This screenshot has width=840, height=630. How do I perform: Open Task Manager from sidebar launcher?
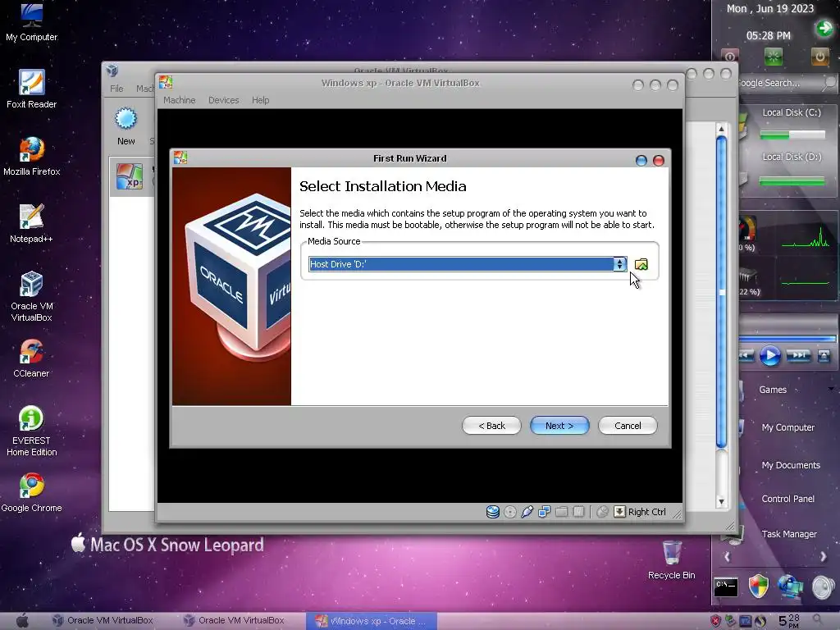tap(788, 534)
